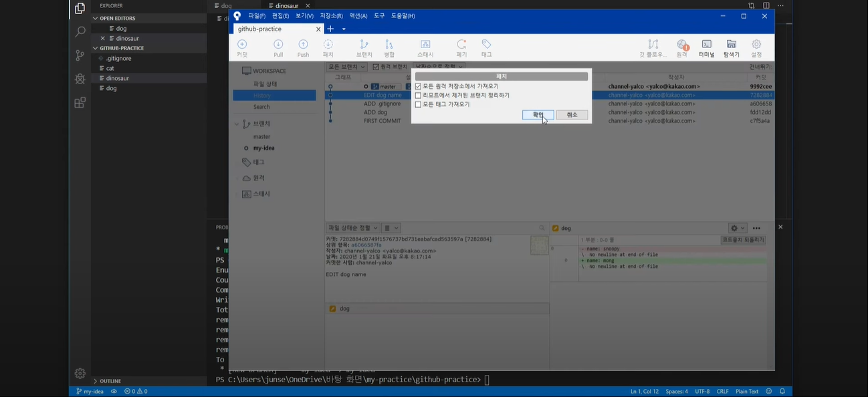Open VS Code Run and Debug icon

(x=80, y=79)
